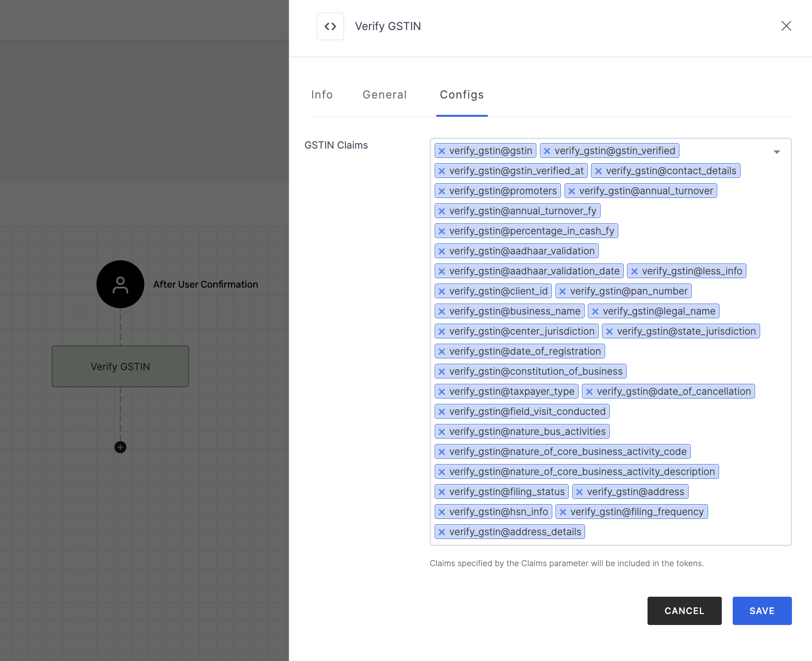
Task: Select the Configs tab
Action: (x=462, y=94)
